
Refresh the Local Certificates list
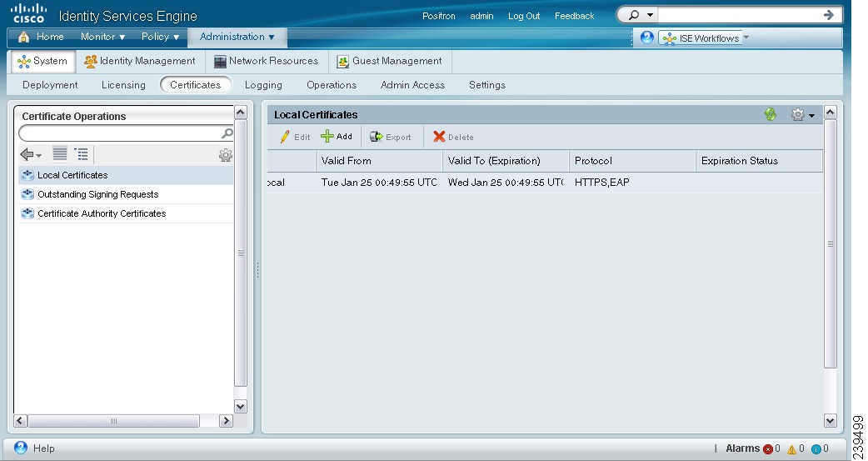click(x=770, y=115)
